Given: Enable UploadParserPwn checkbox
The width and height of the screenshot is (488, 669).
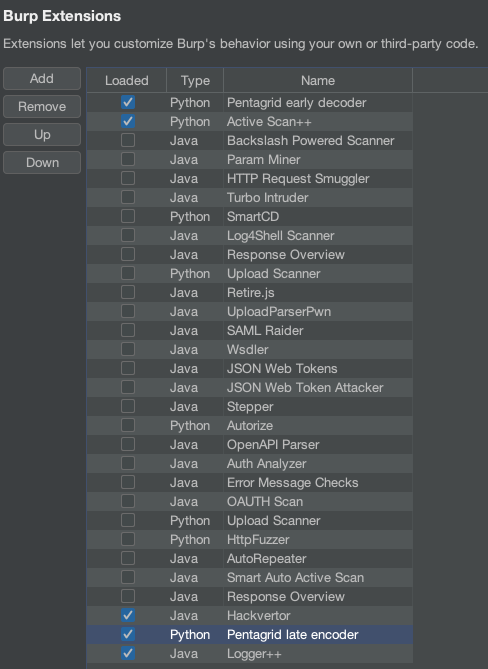Looking at the screenshot, I should point(128,311).
